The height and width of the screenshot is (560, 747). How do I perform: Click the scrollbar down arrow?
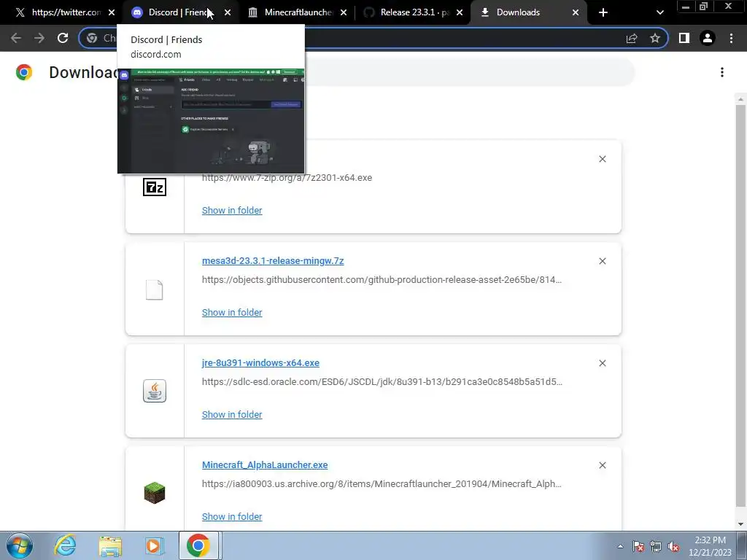click(740, 524)
